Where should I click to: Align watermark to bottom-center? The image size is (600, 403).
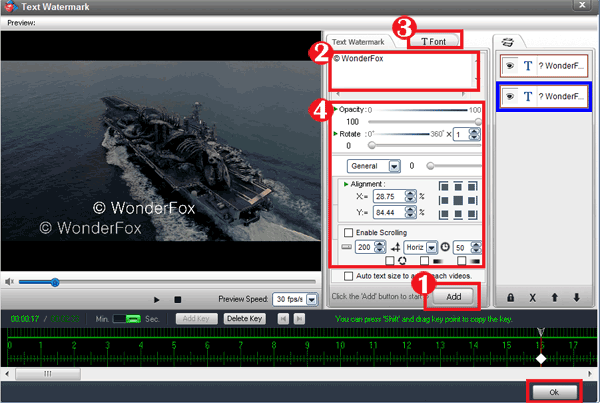(458, 214)
